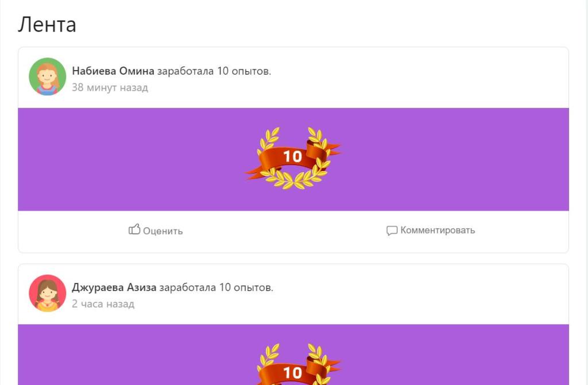The image size is (588, 385).
Task: Click the Лента page heading
Action: [x=47, y=25]
